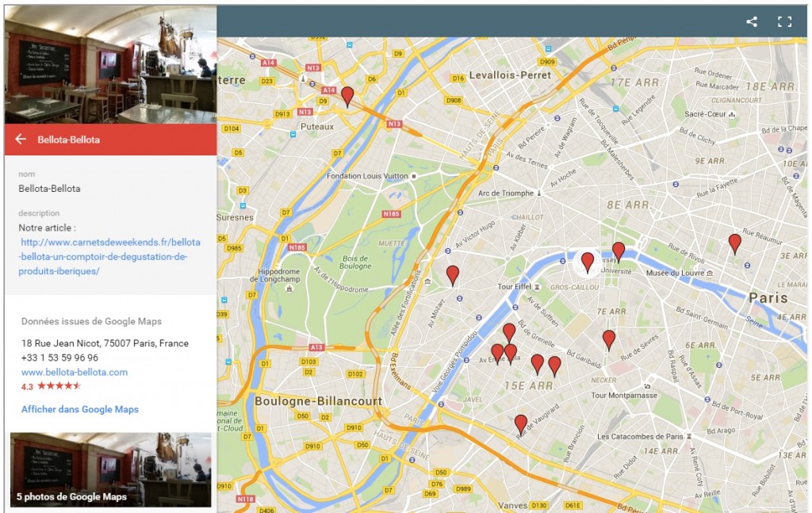
Task: Click the Tour Montparnasse station icon
Action: (x=647, y=386)
